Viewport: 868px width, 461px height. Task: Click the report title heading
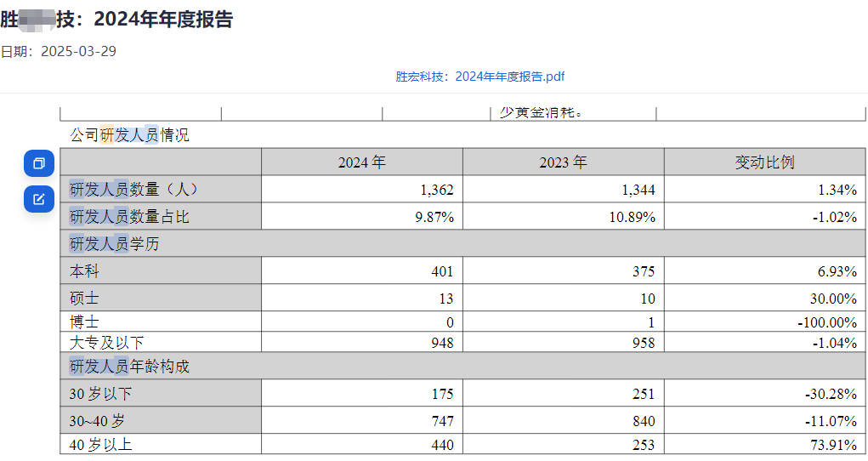click(x=116, y=20)
